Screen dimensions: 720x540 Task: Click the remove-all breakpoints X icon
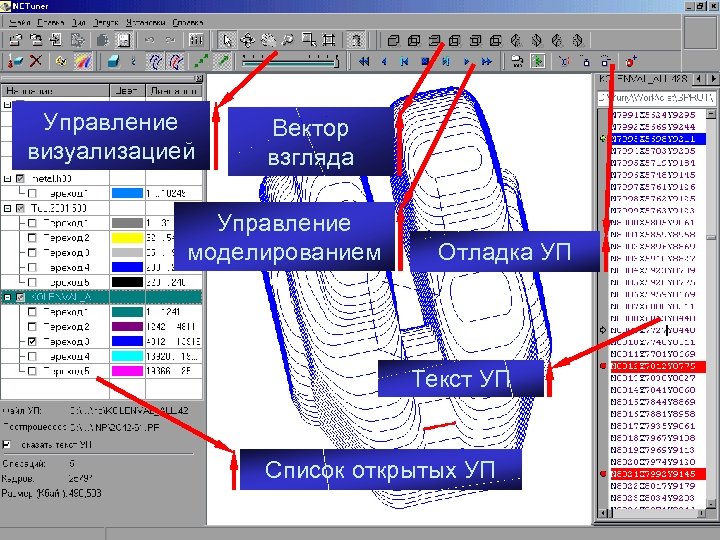pos(564,61)
